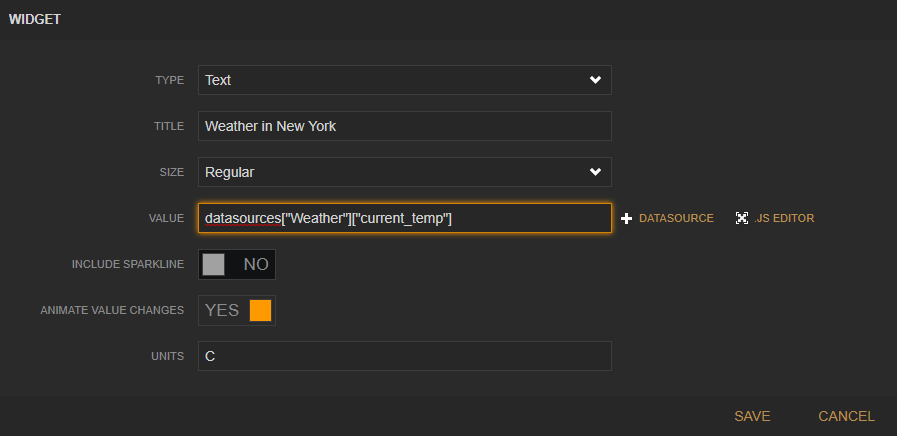
Task: Click the JS Editor expand icon
Action: click(742, 218)
